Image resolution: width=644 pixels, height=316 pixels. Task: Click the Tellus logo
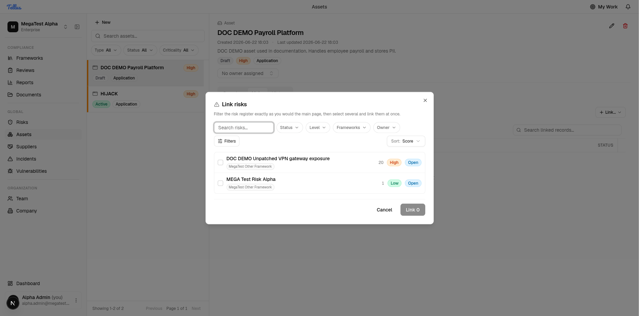[14, 7]
